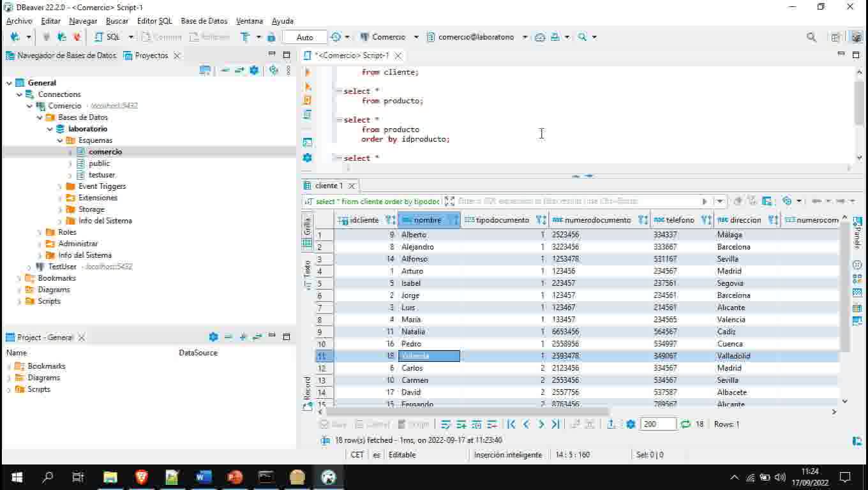Image resolution: width=868 pixels, height=490 pixels.
Task: Execute SQL statement orange arrow in editor gutter
Action: coord(308,72)
